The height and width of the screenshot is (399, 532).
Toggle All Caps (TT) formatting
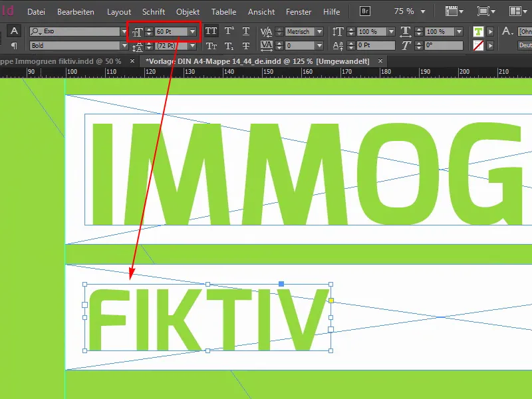click(211, 31)
